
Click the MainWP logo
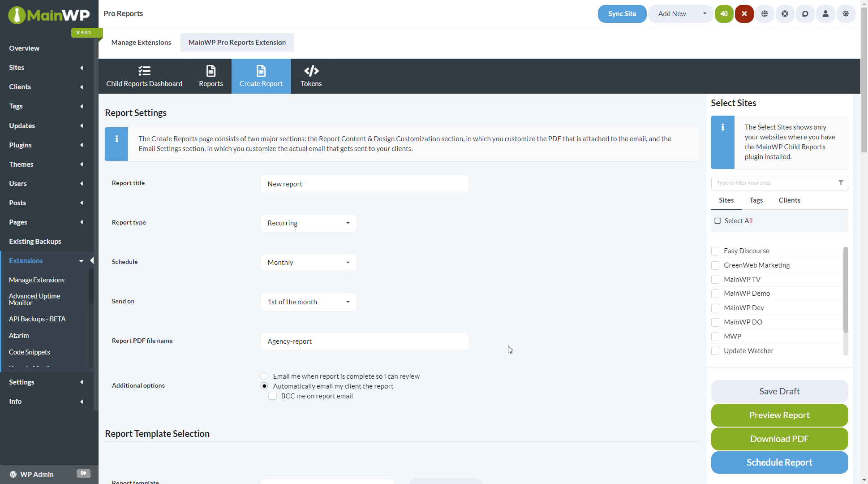(x=49, y=15)
